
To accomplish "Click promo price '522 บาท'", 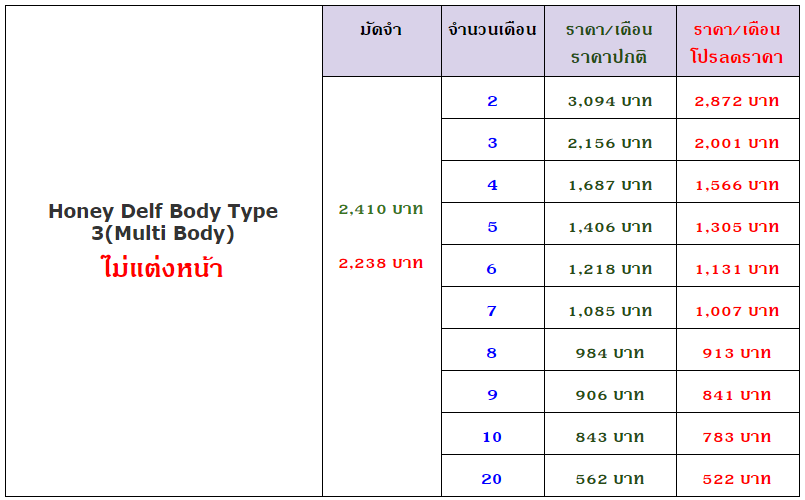I will pos(737,479).
